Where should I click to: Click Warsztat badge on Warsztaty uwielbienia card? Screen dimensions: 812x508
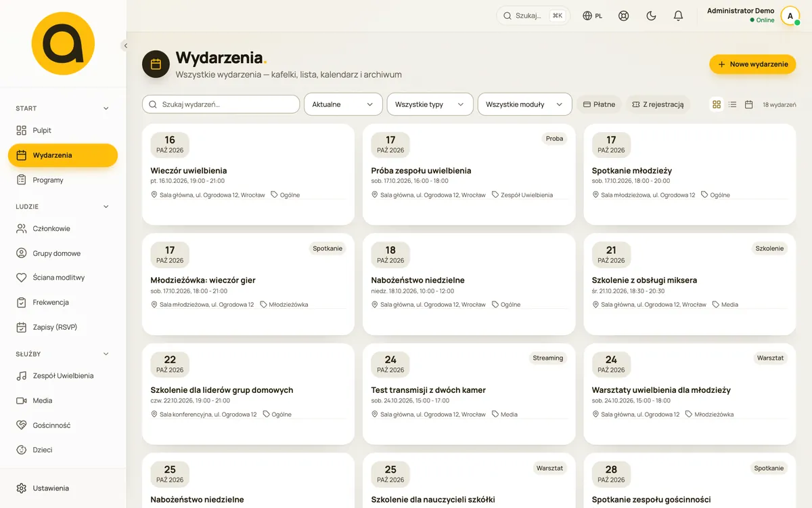(770, 358)
